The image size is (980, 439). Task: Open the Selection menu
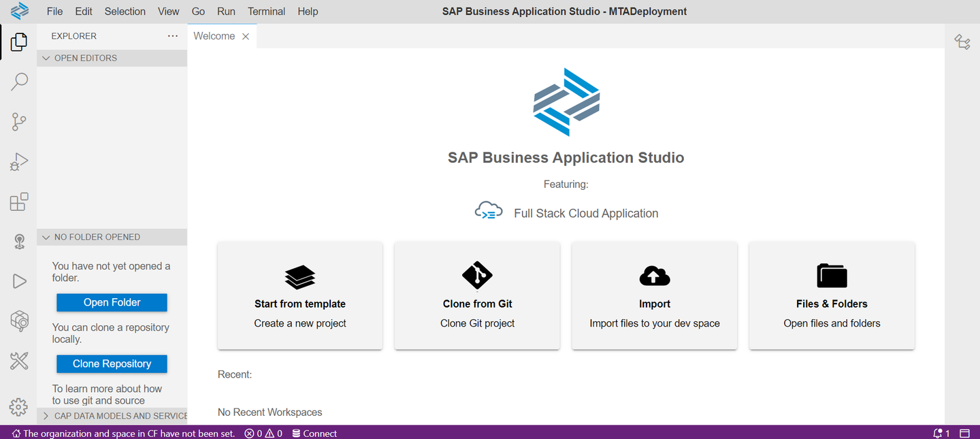click(125, 12)
